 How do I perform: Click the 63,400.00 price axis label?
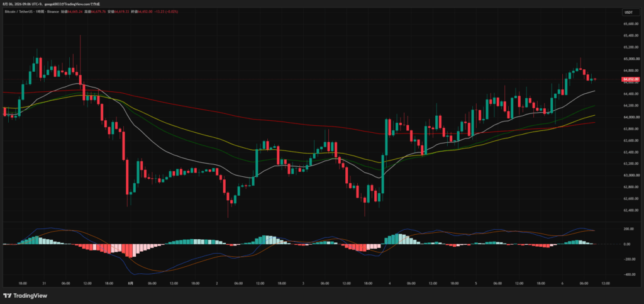coord(630,152)
